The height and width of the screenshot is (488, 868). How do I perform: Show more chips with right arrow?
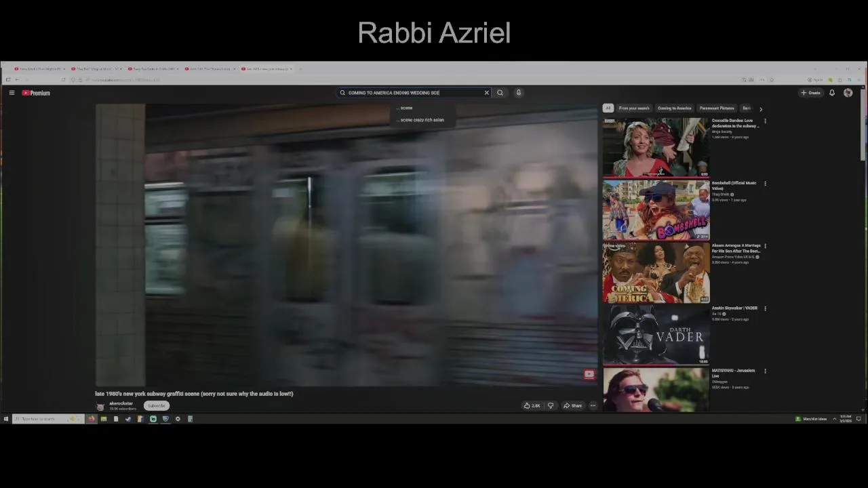pyautogui.click(x=760, y=108)
